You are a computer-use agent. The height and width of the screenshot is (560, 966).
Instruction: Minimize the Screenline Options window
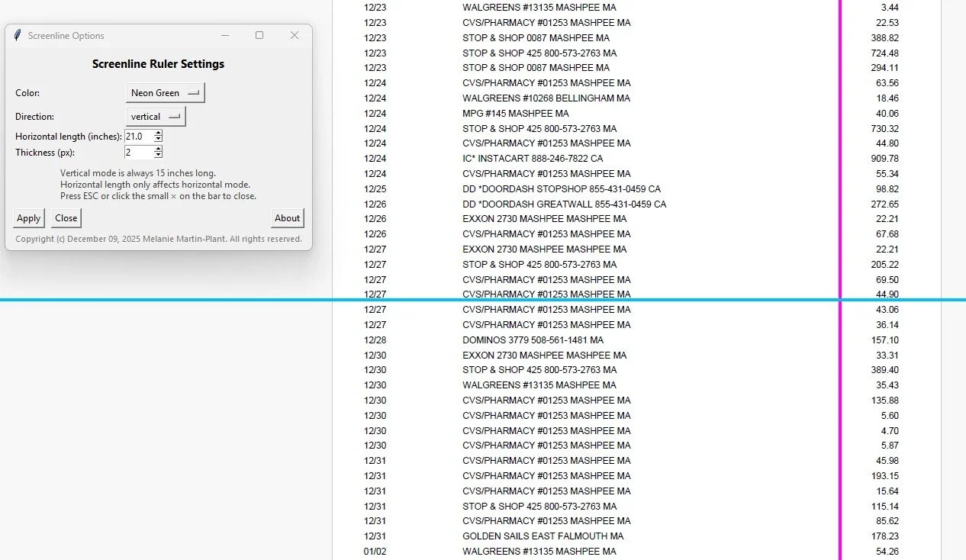coord(225,36)
